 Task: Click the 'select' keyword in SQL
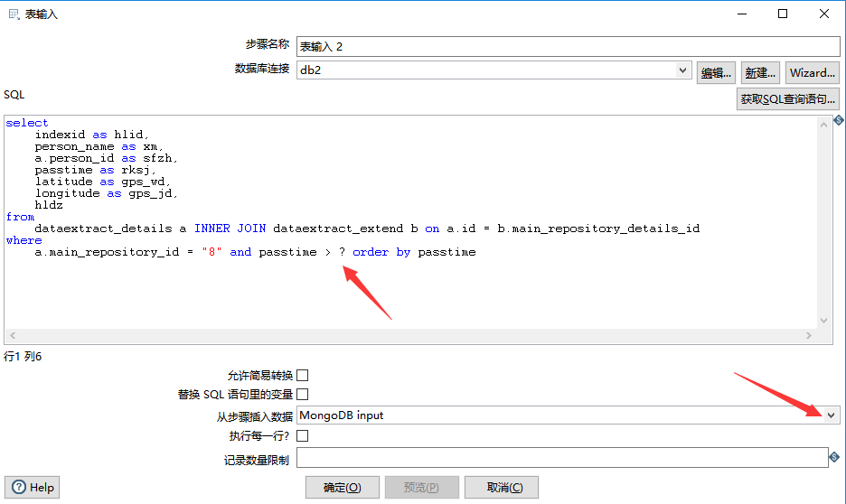(27, 123)
